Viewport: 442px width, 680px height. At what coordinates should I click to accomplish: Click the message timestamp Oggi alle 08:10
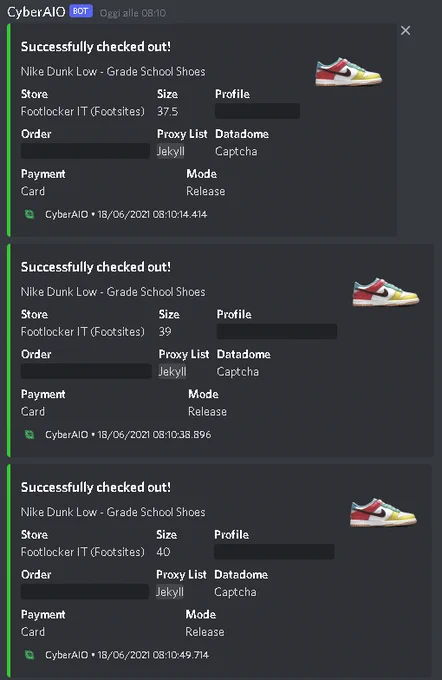[x=133, y=13]
